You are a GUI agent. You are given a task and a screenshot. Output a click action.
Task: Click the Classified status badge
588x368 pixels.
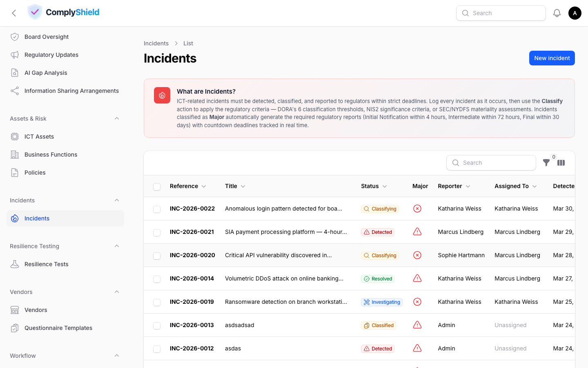[379, 325]
